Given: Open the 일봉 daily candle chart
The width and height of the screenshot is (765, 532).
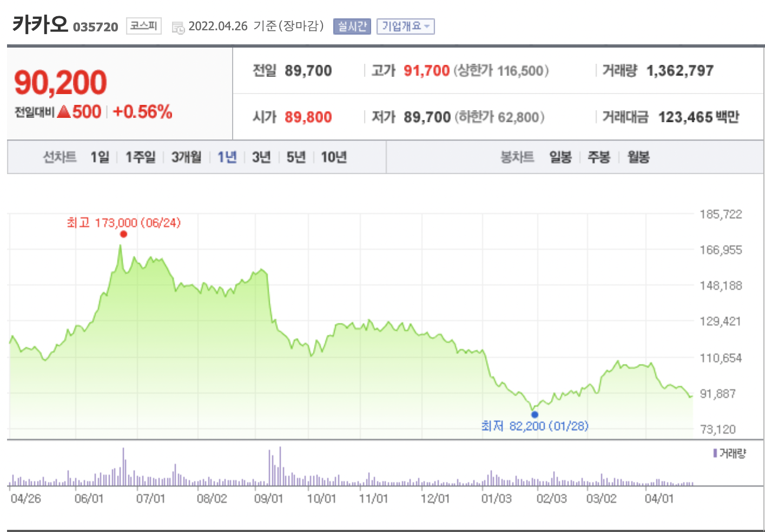Looking at the screenshot, I should (560, 157).
